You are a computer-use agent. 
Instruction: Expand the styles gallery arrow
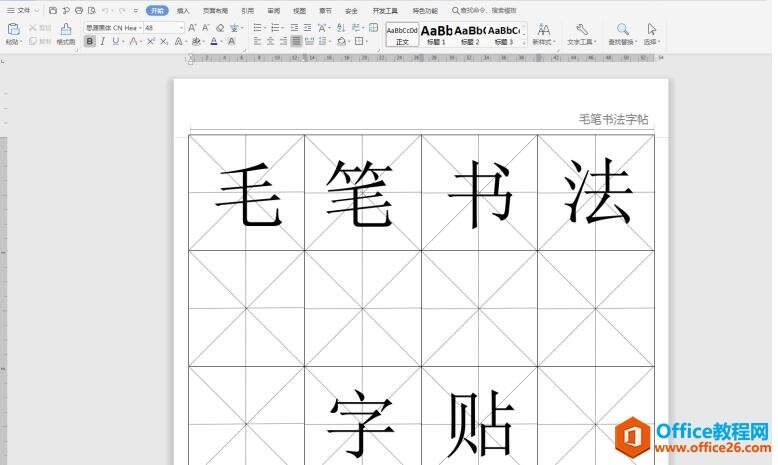(x=524, y=43)
